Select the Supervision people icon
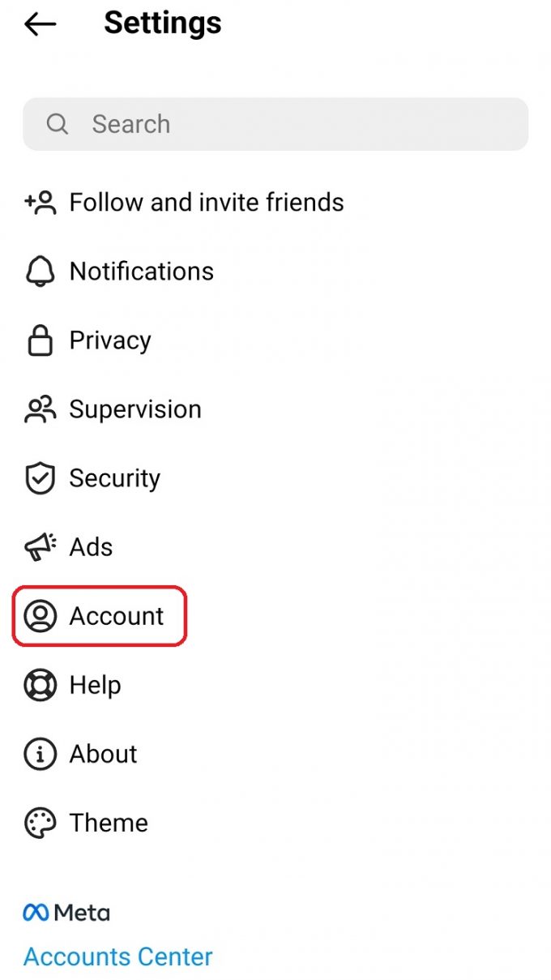 [39, 409]
